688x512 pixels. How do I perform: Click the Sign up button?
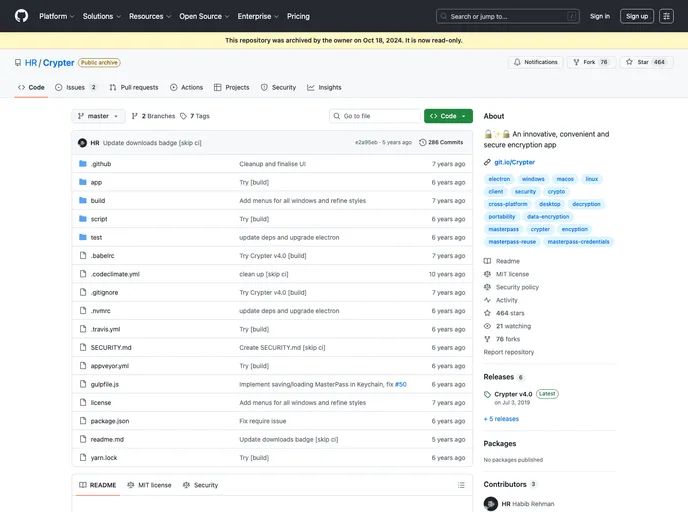click(x=637, y=16)
